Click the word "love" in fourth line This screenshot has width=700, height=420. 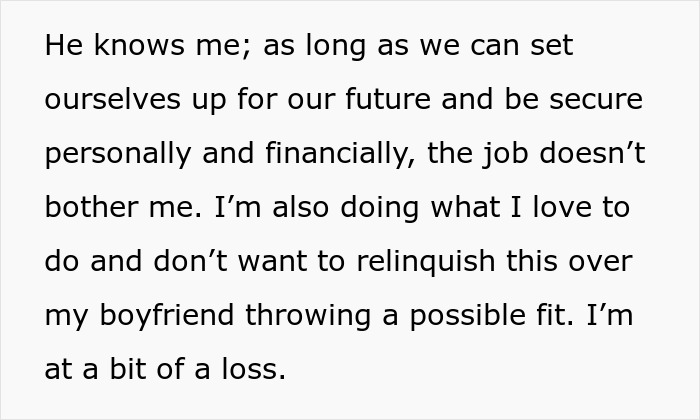(x=562, y=208)
